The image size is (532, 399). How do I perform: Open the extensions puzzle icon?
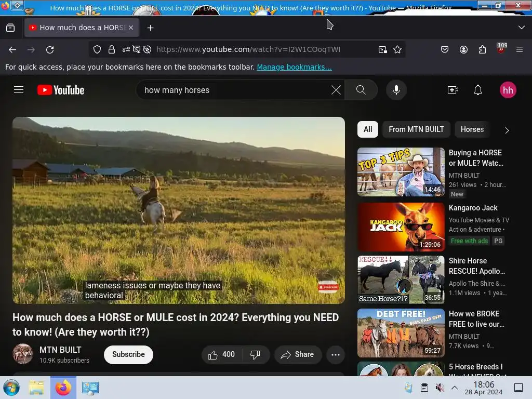coord(482,49)
